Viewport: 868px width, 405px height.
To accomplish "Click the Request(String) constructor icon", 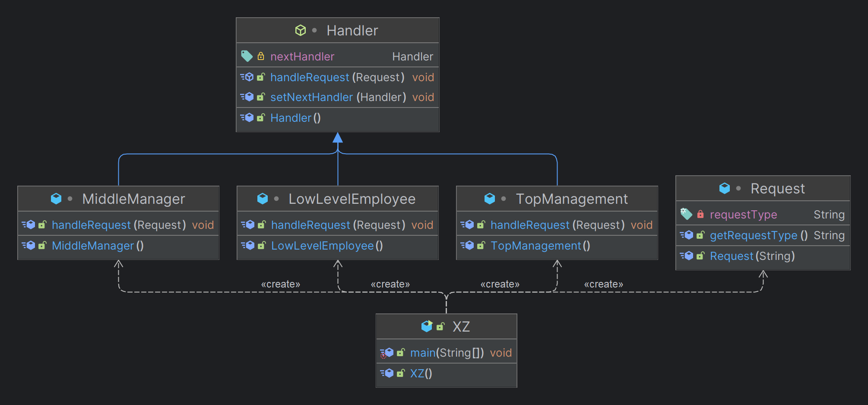I will [x=687, y=256].
